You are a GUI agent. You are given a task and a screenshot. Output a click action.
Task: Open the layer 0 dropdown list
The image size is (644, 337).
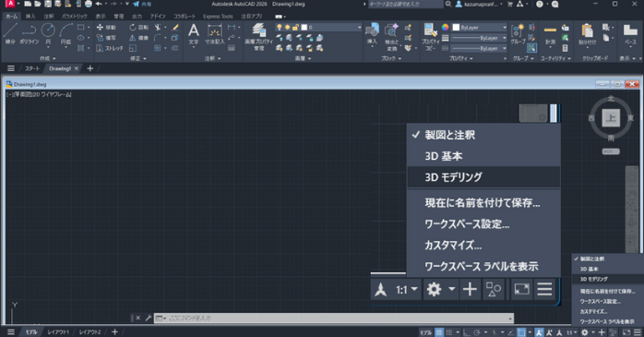(360, 27)
